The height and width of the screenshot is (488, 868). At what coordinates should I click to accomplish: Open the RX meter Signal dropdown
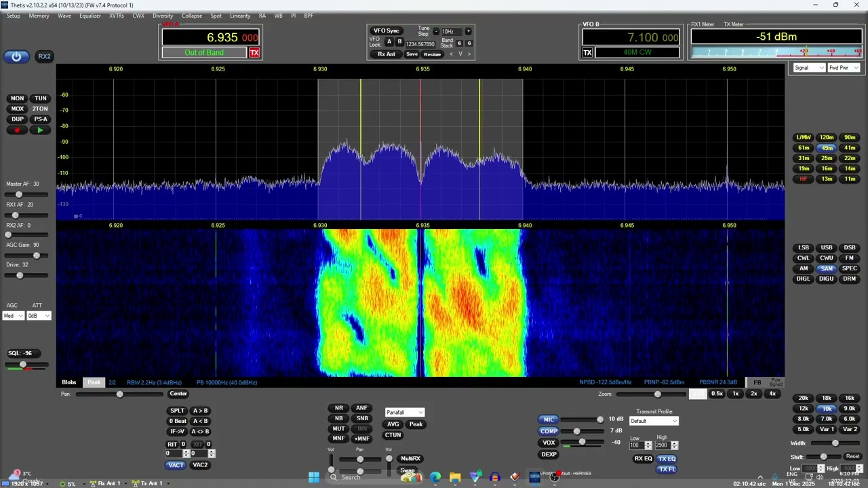(x=809, y=68)
